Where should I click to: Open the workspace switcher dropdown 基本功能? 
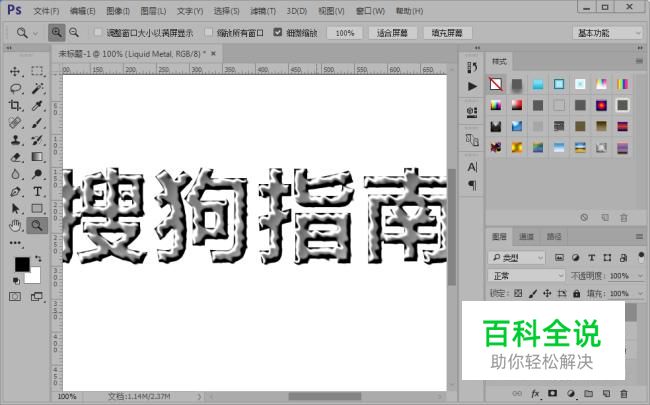607,33
